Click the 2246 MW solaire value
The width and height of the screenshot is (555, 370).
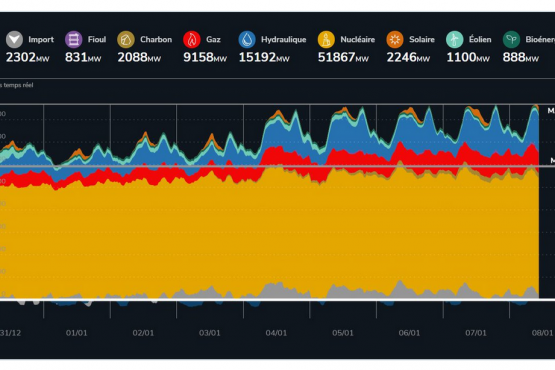point(408,57)
